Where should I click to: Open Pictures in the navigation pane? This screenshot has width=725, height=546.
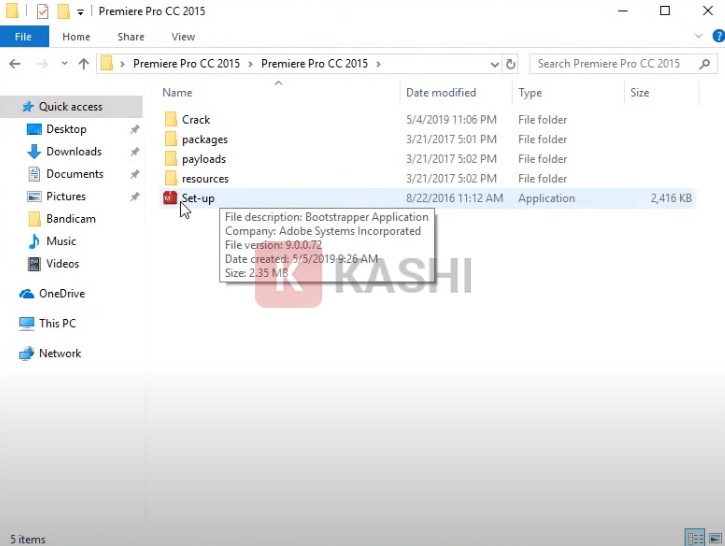point(66,196)
